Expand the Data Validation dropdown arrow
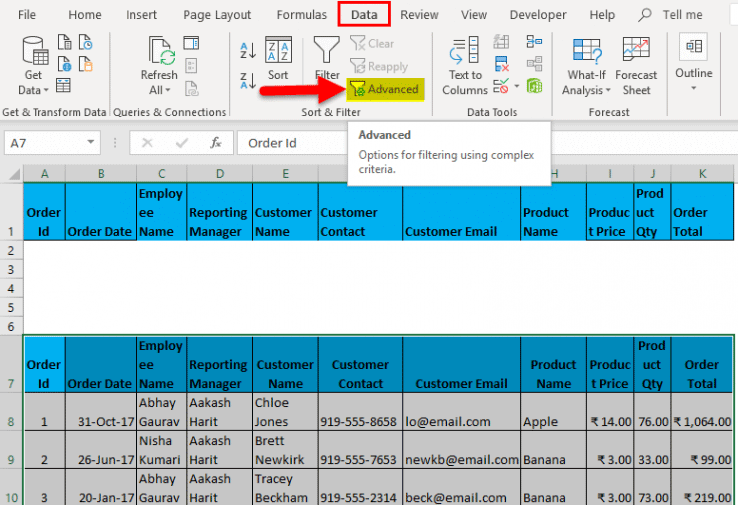The height and width of the screenshot is (505, 738). coord(517,86)
